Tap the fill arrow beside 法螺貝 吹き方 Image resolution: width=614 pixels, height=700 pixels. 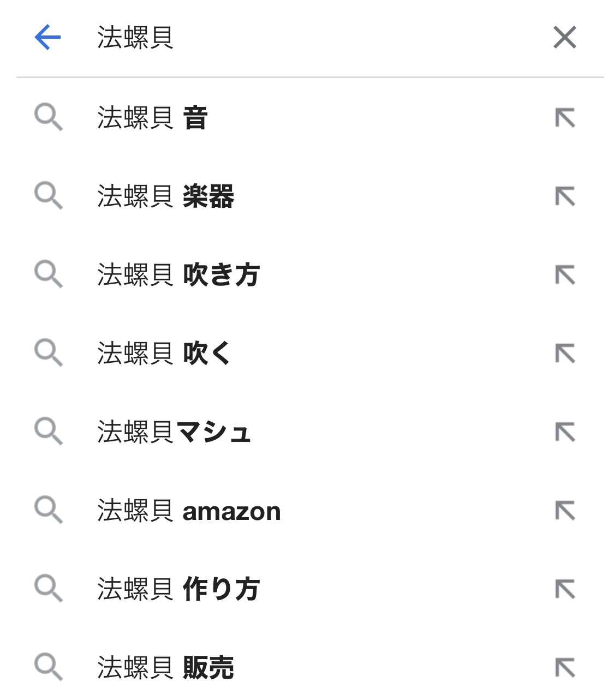tap(565, 275)
